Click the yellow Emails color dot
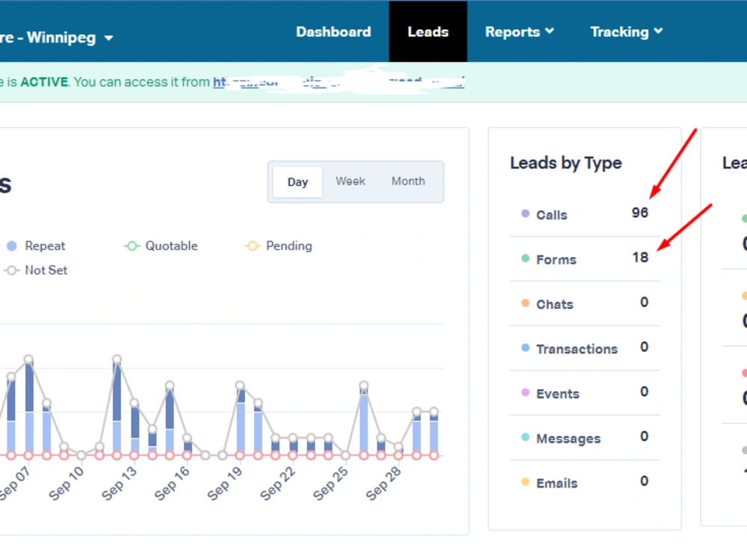 point(525,482)
